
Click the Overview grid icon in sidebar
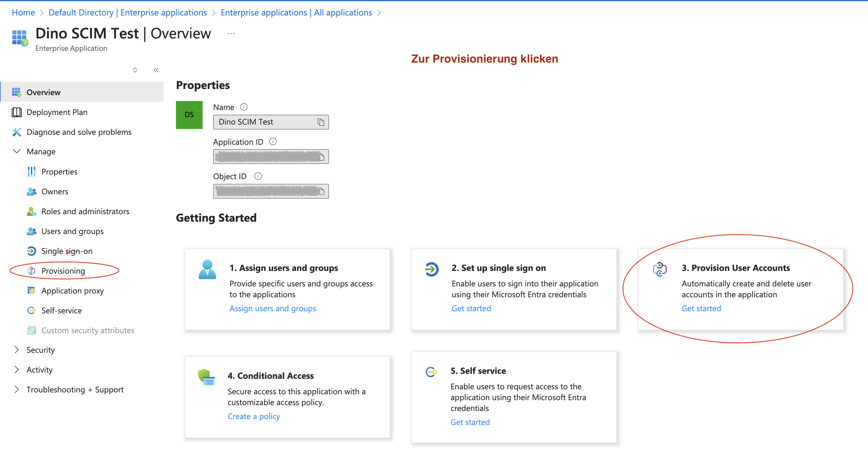[16, 92]
